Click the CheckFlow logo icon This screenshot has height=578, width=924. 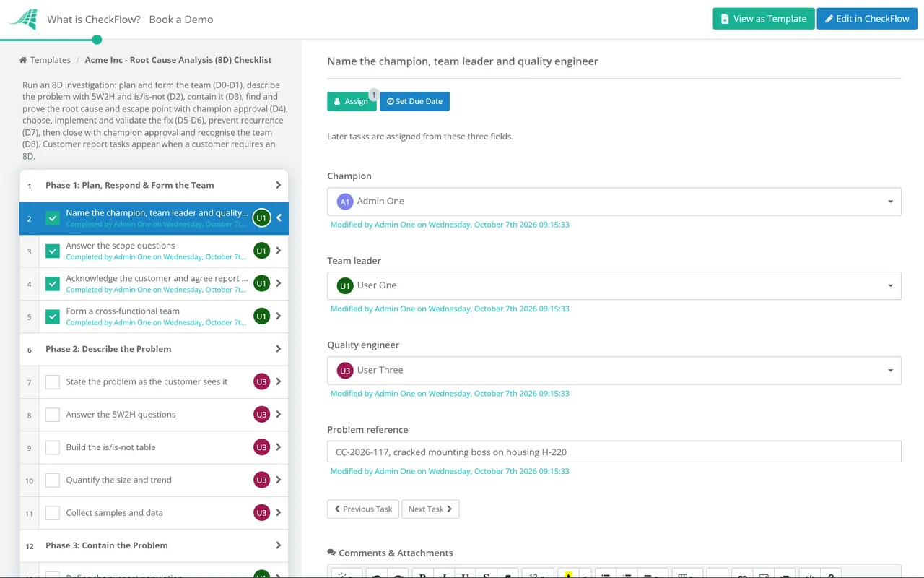pos(22,19)
